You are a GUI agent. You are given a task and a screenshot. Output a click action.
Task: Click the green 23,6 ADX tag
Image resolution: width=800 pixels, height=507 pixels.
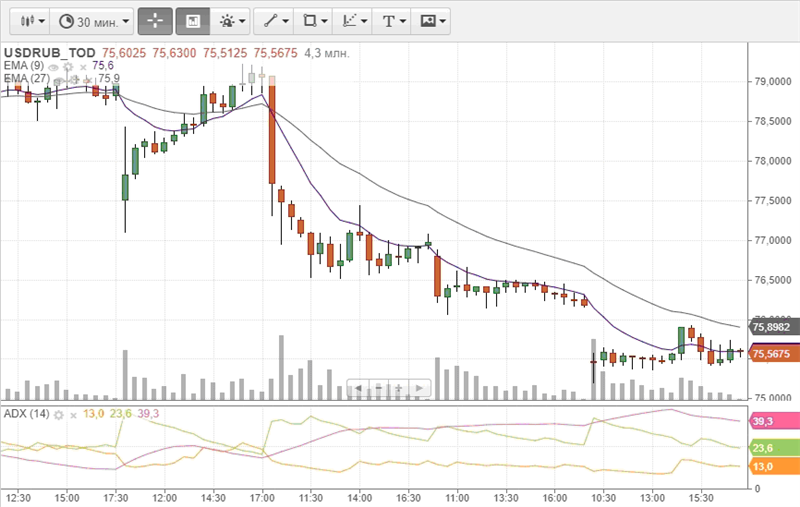pyautogui.click(x=773, y=448)
